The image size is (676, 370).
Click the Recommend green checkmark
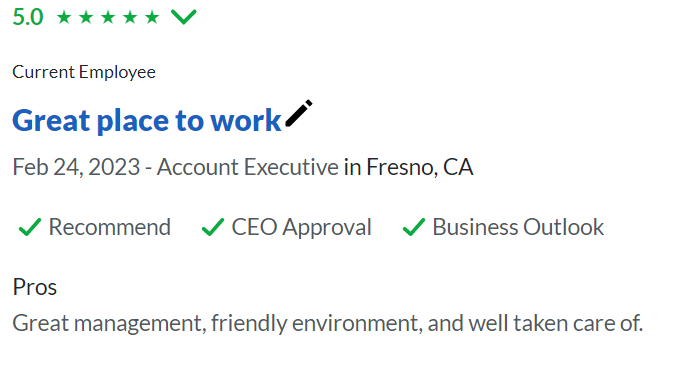coord(30,227)
